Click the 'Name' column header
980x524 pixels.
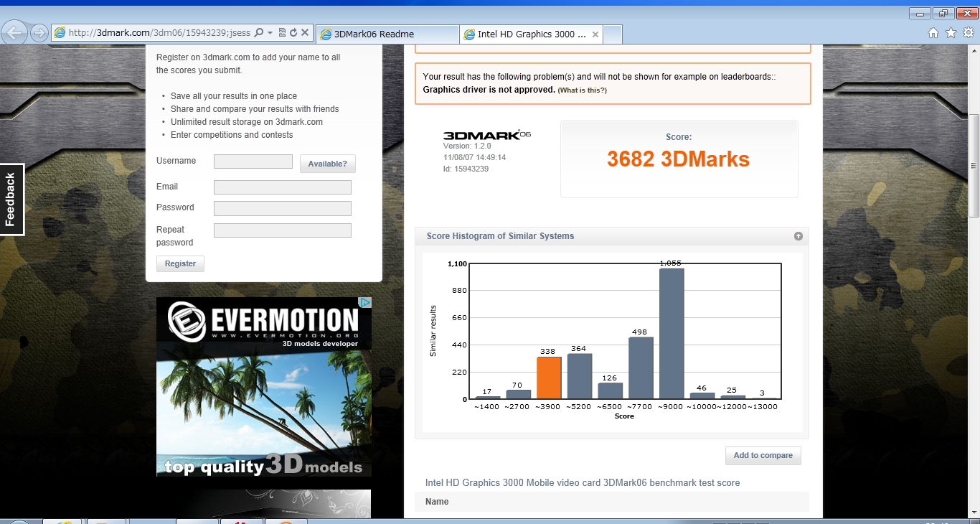tap(437, 502)
